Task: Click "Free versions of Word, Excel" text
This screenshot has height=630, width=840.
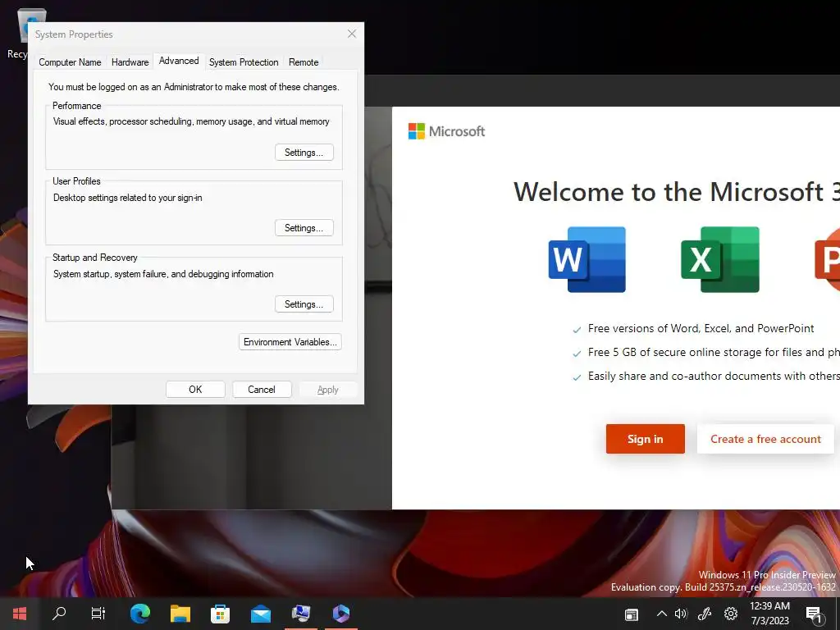Action: click(701, 328)
